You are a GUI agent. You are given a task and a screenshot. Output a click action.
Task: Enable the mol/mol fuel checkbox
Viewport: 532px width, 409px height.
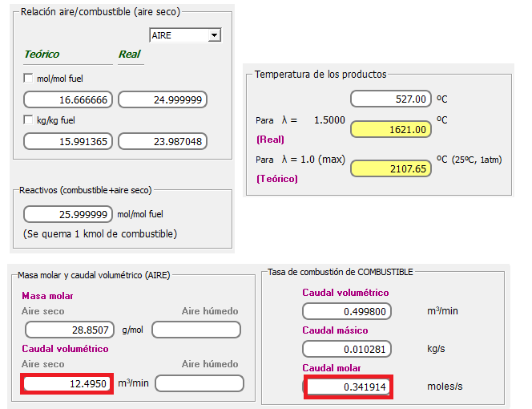[29, 79]
